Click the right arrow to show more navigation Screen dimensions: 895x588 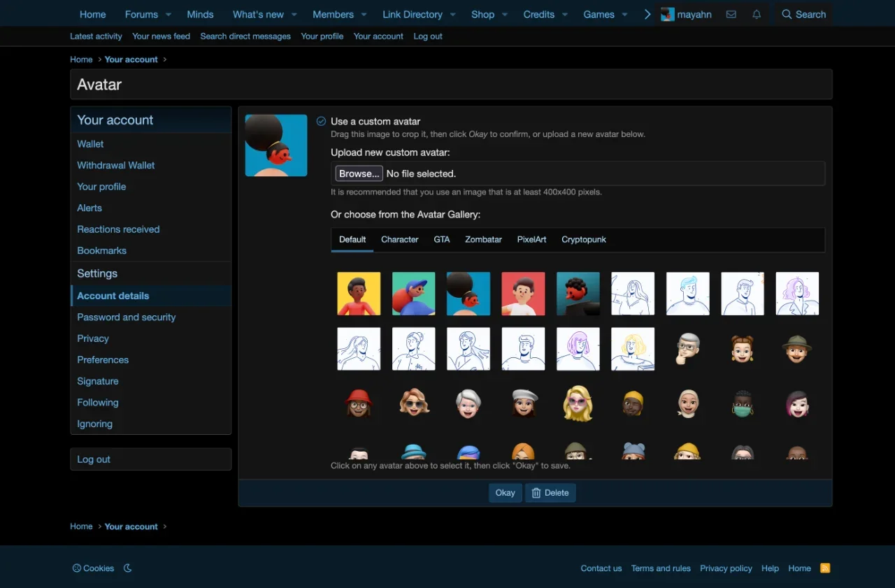(647, 14)
